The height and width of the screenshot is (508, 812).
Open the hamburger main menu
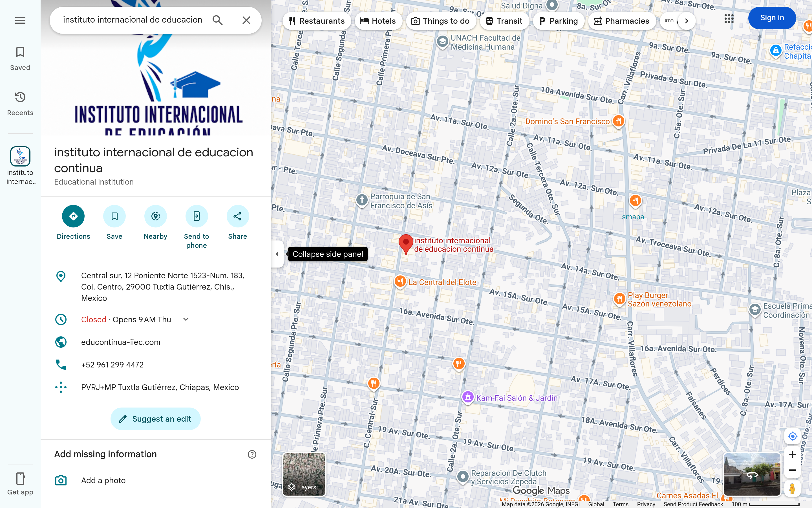coord(20,21)
